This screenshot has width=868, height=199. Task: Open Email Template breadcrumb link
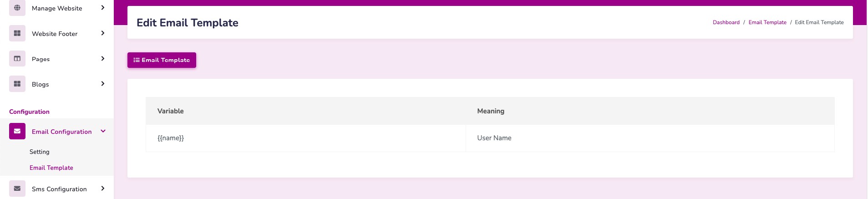[x=767, y=22]
